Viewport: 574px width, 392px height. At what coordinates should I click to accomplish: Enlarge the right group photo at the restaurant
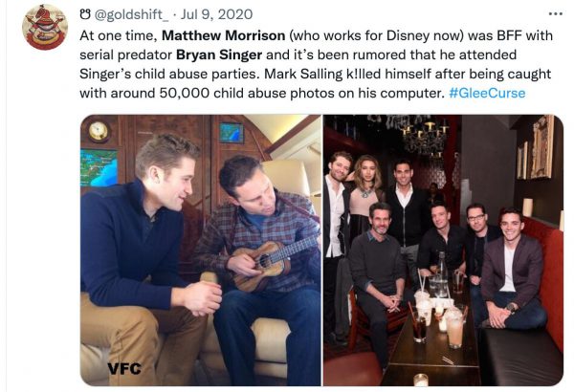[443, 250]
